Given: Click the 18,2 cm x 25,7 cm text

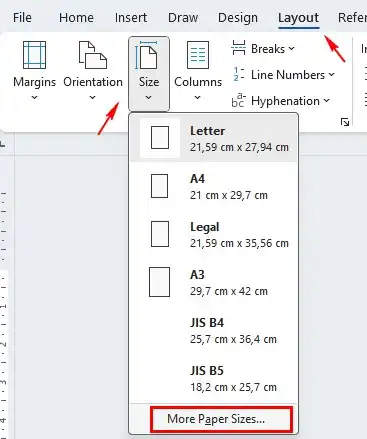Looking at the screenshot, I should [233, 387].
